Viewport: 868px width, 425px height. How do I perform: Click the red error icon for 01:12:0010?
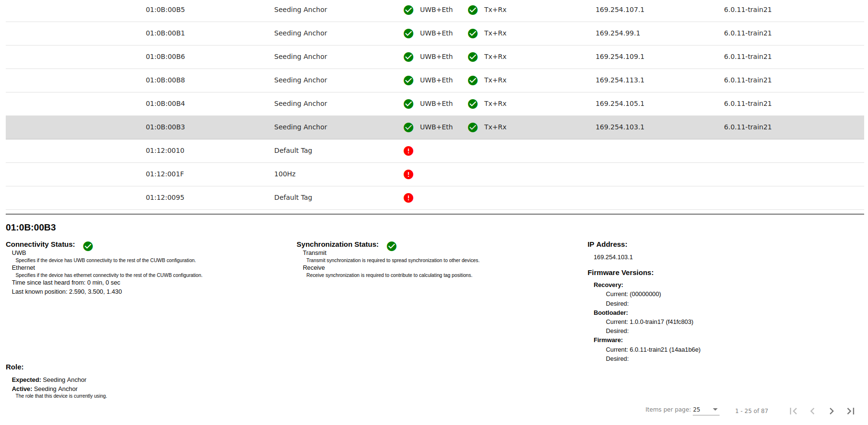click(408, 151)
